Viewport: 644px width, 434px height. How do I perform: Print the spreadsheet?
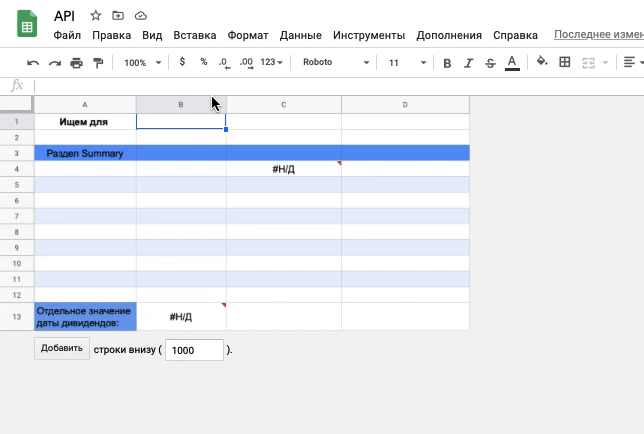pos(76,63)
